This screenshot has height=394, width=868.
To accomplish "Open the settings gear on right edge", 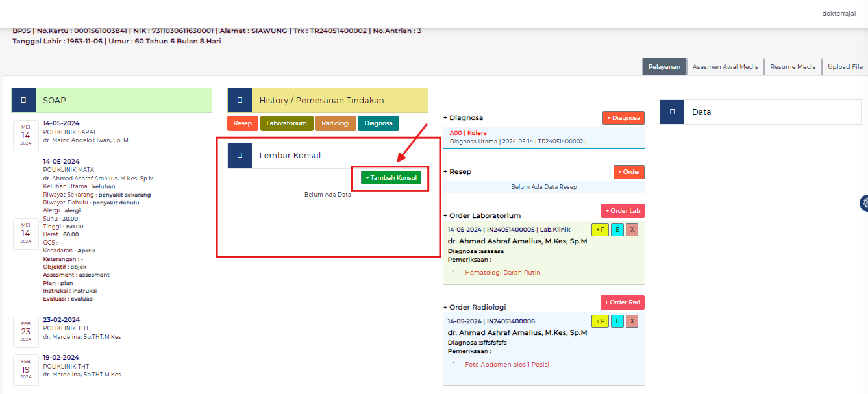I will 863,203.
